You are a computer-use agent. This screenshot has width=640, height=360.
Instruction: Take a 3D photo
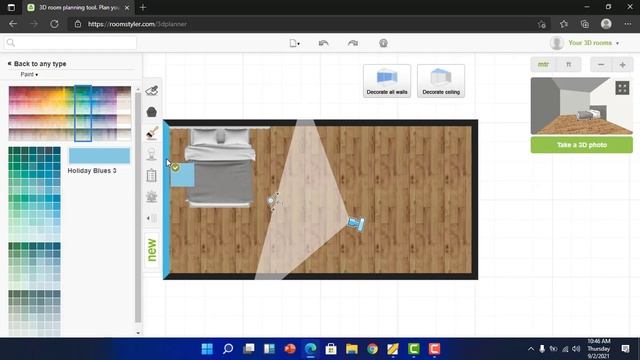pos(582,145)
